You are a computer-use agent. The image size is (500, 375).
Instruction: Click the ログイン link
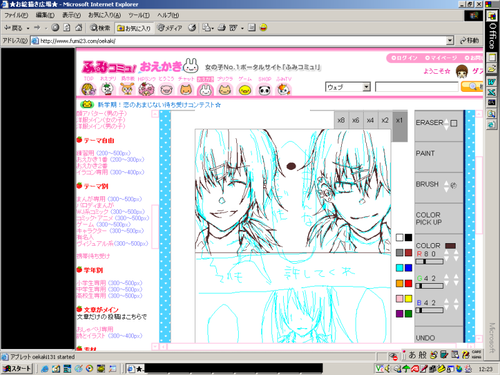404,58
